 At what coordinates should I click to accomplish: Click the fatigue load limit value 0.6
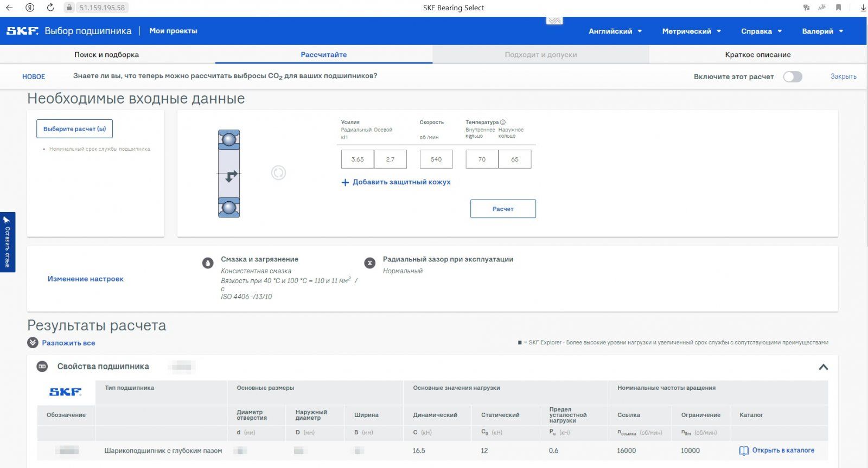click(x=553, y=451)
